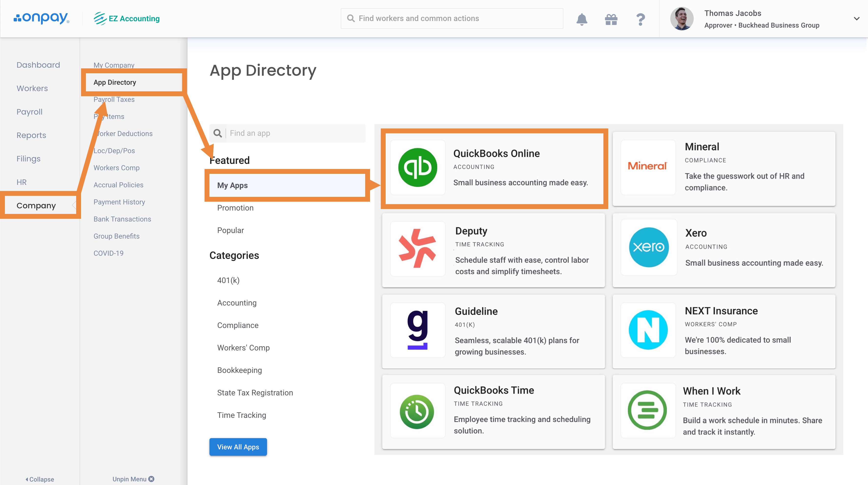Click the Guideline logo icon

[x=417, y=330]
